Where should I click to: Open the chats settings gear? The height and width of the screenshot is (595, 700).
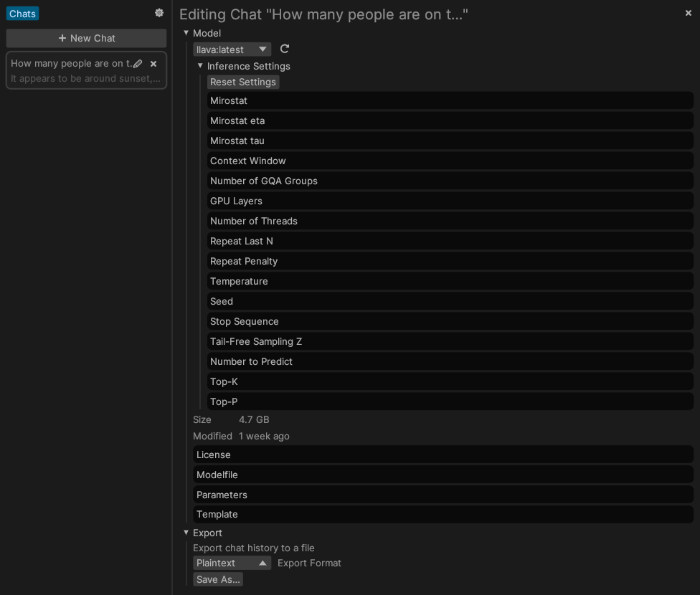click(159, 13)
